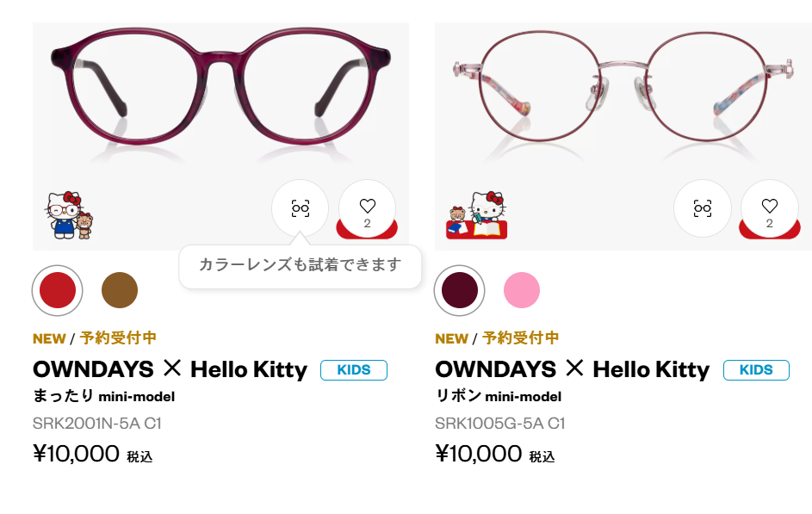Viewport: 812px width, 514px height.
Task: Click KIDS tag on リボン mini-model
Action: pos(756,370)
